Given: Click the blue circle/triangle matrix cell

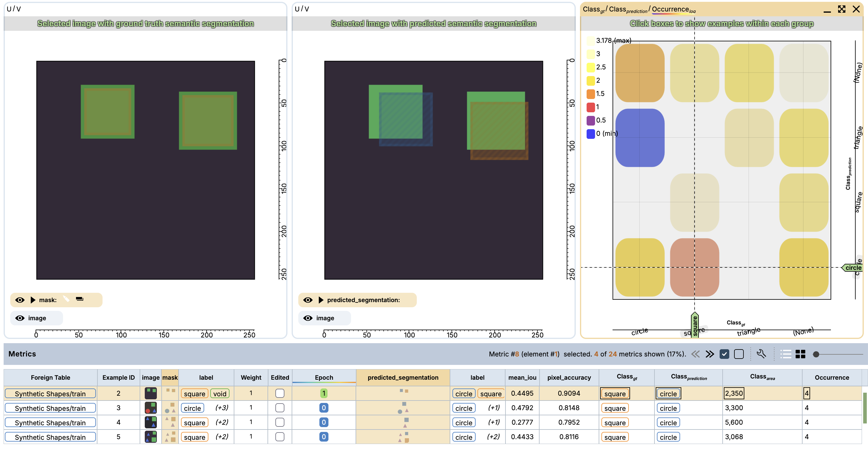Looking at the screenshot, I should pyautogui.click(x=640, y=138).
